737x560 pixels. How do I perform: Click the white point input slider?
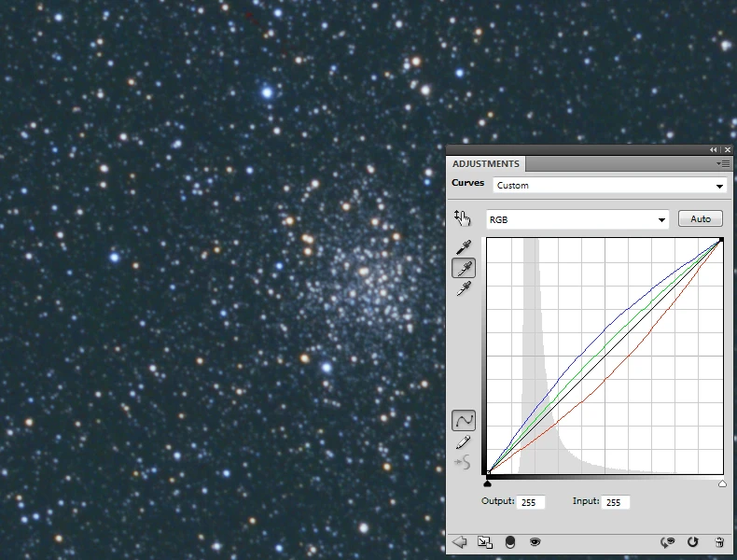click(722, 483)
